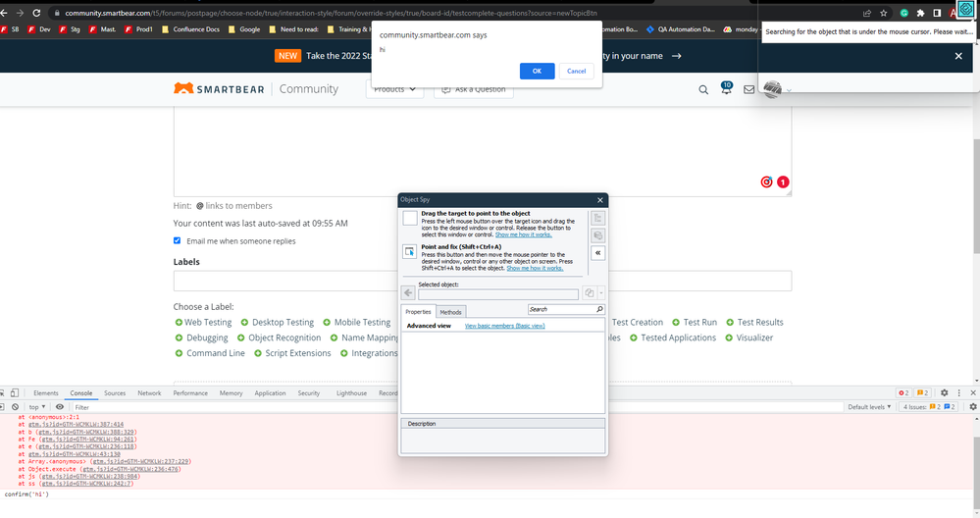Open the messages envelope icon

tap(749, 89)
